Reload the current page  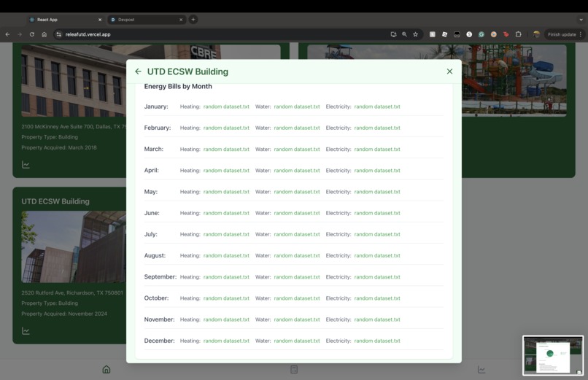[32, 34]
